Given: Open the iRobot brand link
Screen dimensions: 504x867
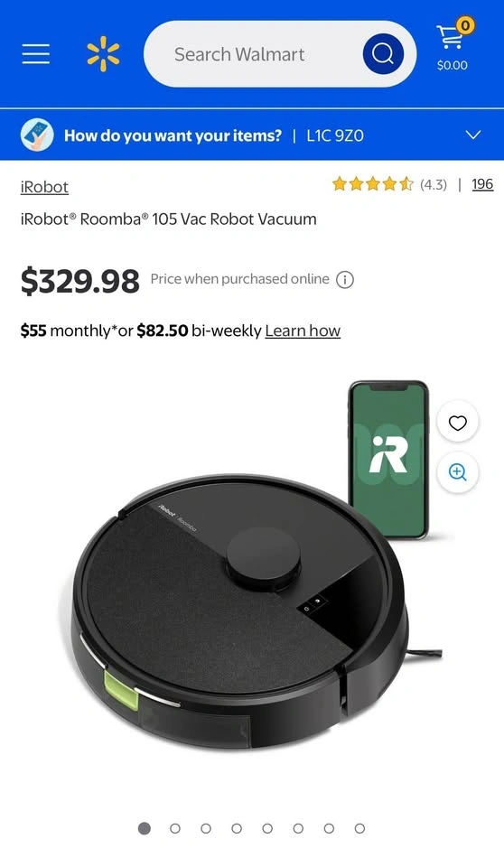Looking at the screenshot, I should pos(44,187).
